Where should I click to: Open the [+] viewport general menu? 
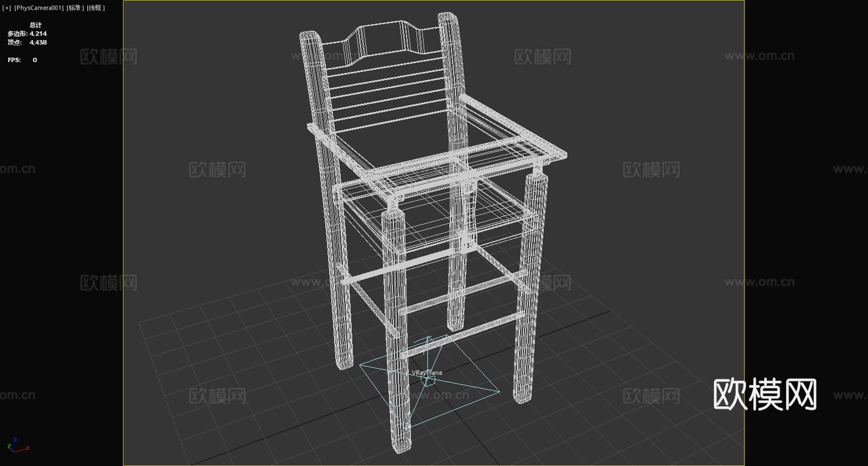(7, 8)
